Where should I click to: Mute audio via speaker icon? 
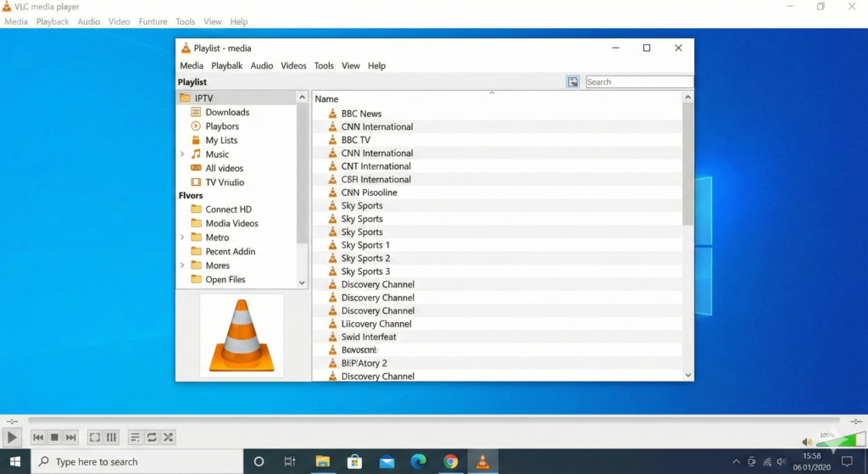click(x=807, y=441)
